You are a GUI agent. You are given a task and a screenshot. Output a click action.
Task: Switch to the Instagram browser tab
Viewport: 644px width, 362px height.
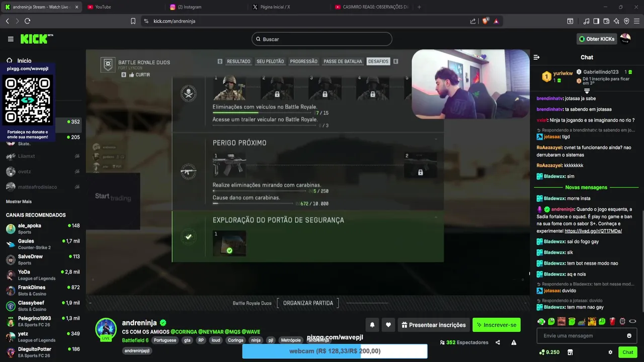[207, 7]
